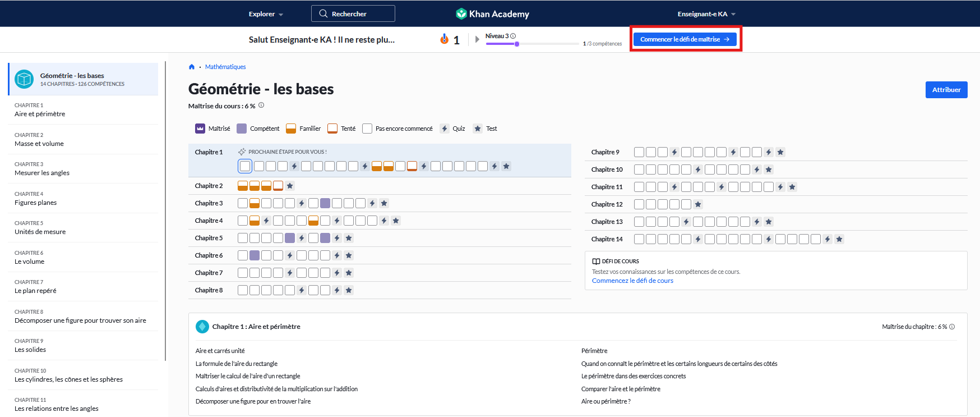The width and height of the screenshot is (980, 417).
Task: Click the Chapitre 1 diamond icon in details panel
Action: click(202, 327)
